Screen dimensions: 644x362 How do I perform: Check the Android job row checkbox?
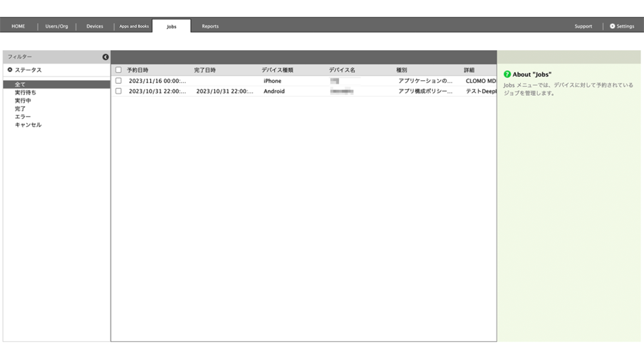[118, 91]
